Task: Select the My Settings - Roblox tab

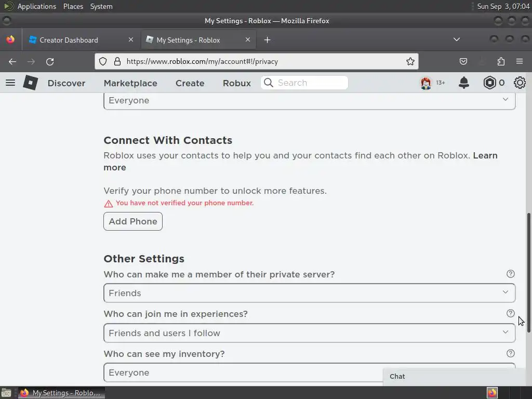Action: [198, 40]
